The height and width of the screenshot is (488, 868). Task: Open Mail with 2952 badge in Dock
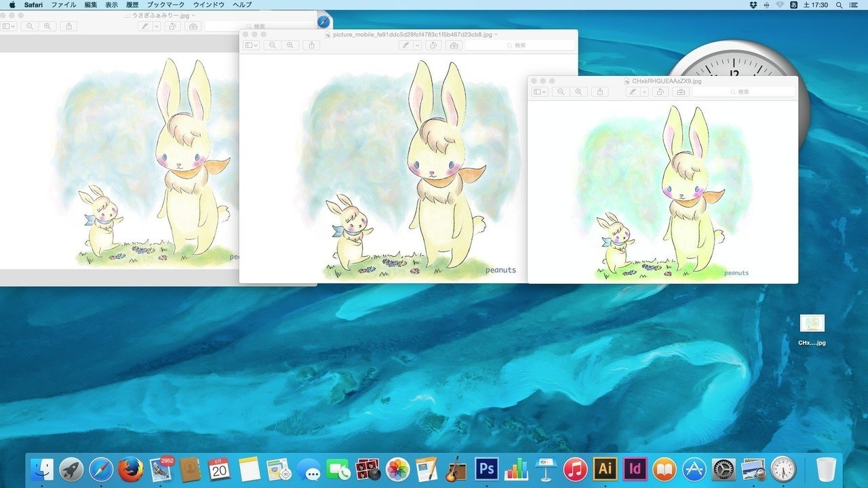[x=161, y=468]
